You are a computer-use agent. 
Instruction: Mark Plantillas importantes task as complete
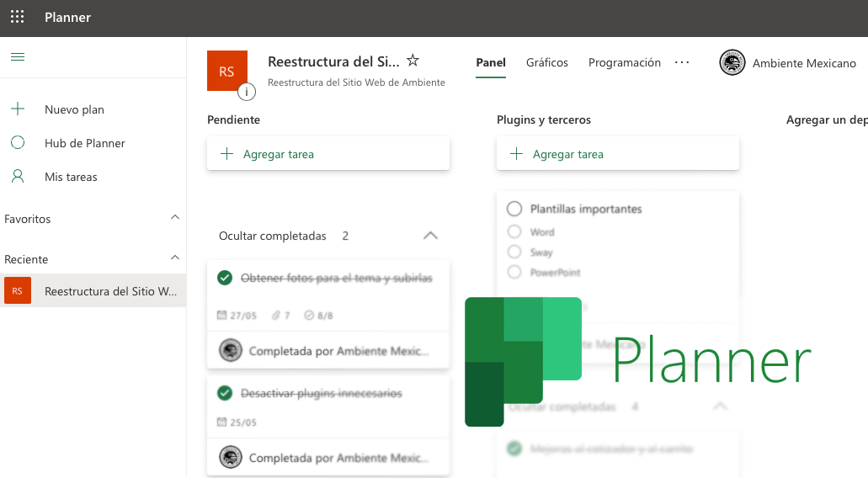[514, 209]
